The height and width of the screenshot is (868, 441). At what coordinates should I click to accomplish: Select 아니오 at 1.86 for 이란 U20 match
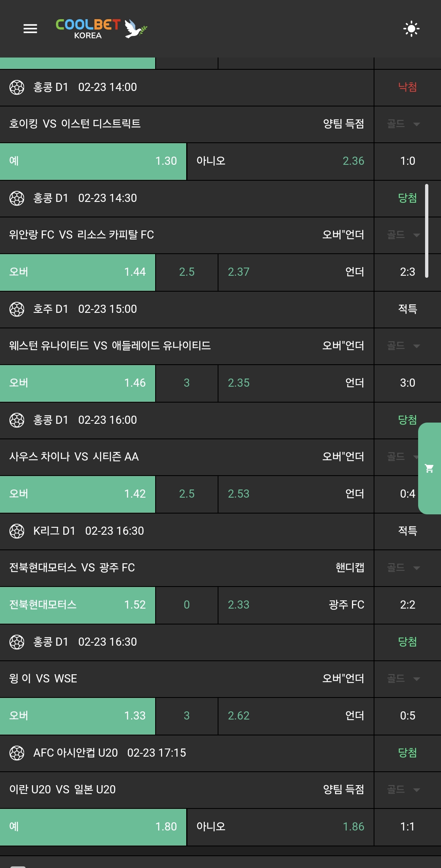pyautogui.click(x=280, y=827)
